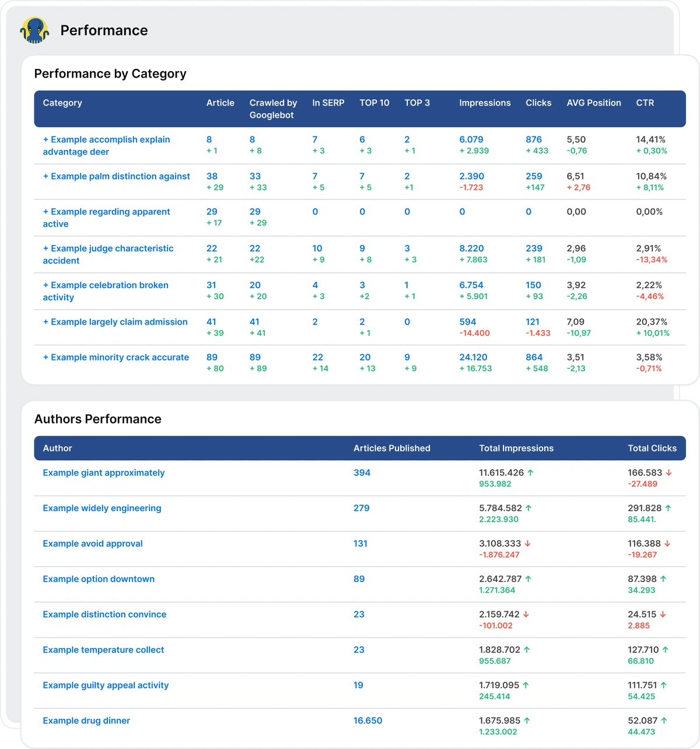The width and height of the screenshot is (700, 749).
Task: Click the 16.650 articles count link
Action: click(367, 721)
